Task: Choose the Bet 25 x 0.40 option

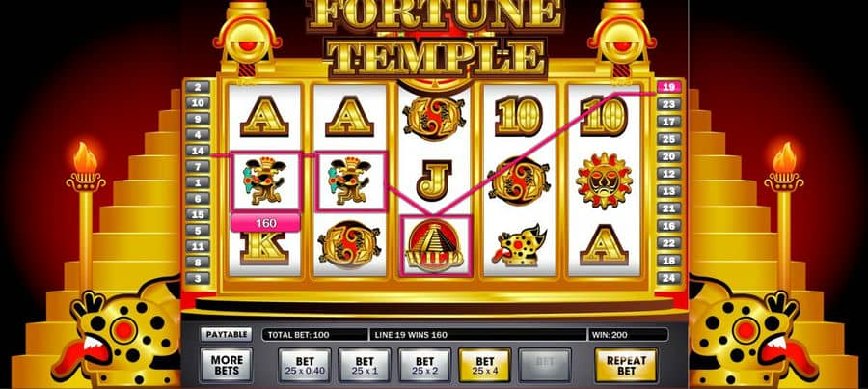Action: coord(305,366)
